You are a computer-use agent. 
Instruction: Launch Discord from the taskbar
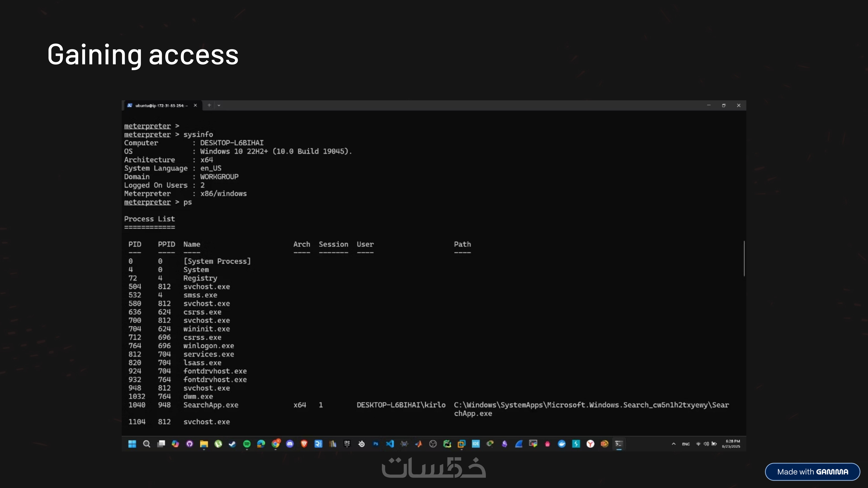290,444
